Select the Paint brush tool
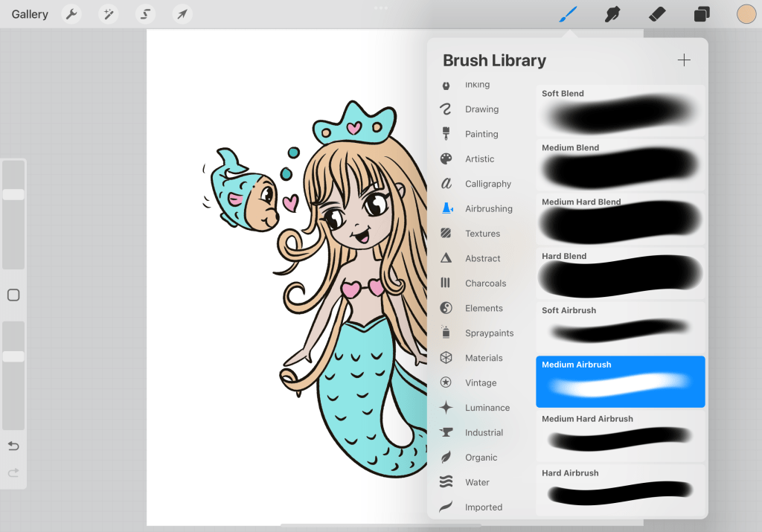 (569, 14)
